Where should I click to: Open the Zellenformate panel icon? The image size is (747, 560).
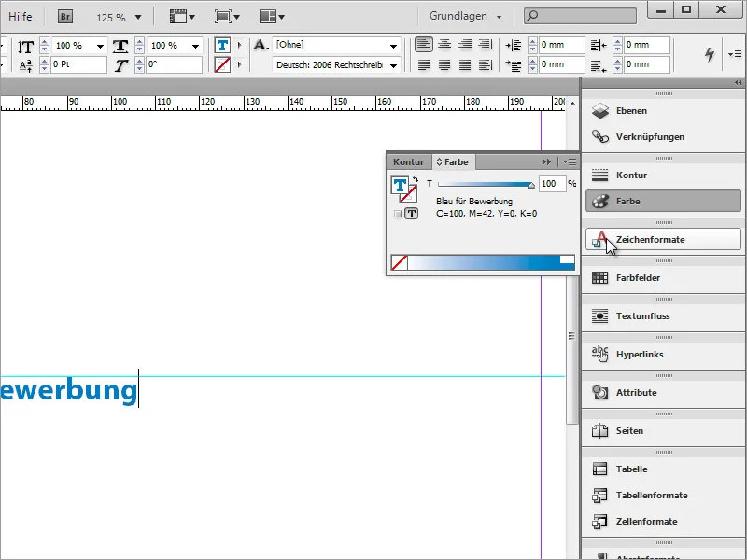click(600, 522)
